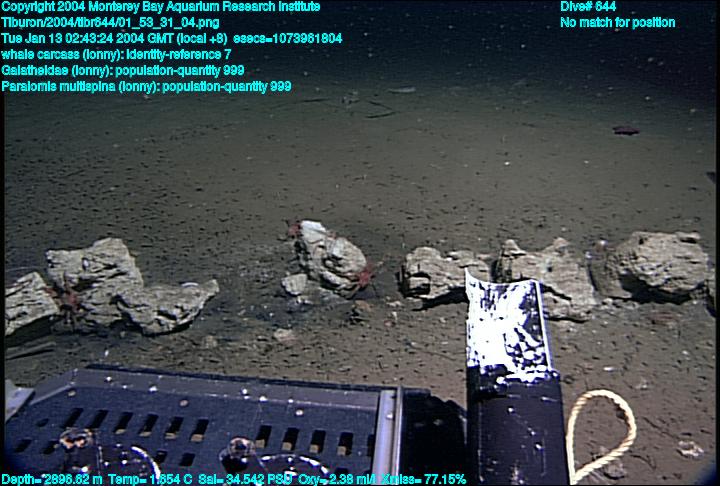Select the Temp= 1.654 C reading
720x486 pixels.
coord(150,479)
